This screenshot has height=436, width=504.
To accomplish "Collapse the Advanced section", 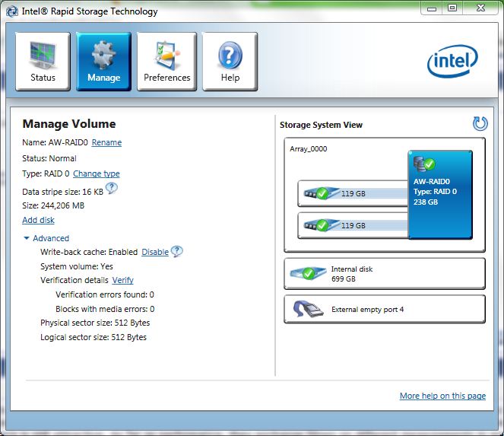I will [46, 238].
